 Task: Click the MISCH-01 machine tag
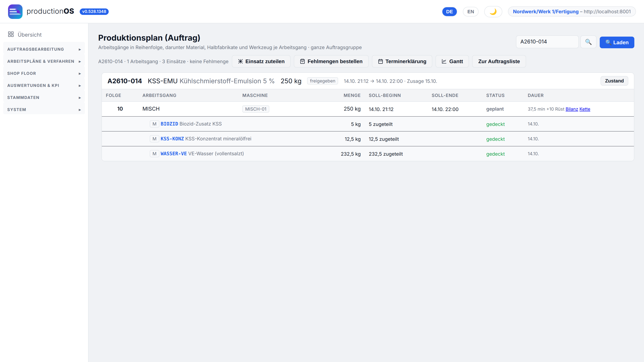tap(256, 109)
